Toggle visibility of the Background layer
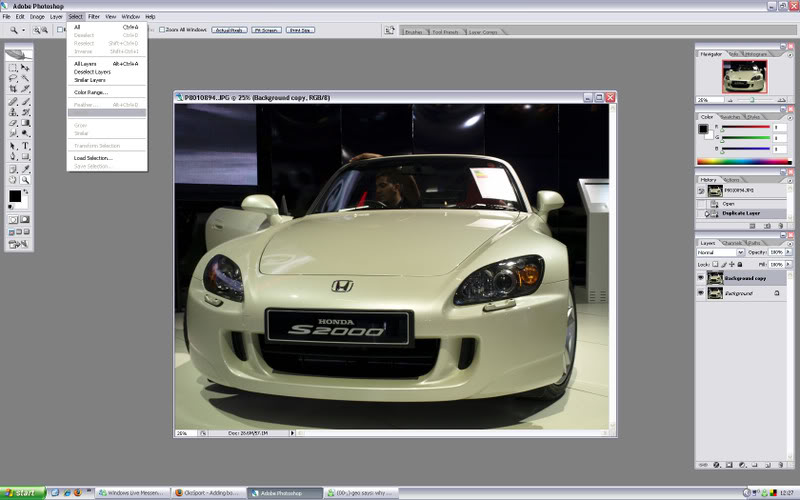800x500 pixels. (700, 293)
